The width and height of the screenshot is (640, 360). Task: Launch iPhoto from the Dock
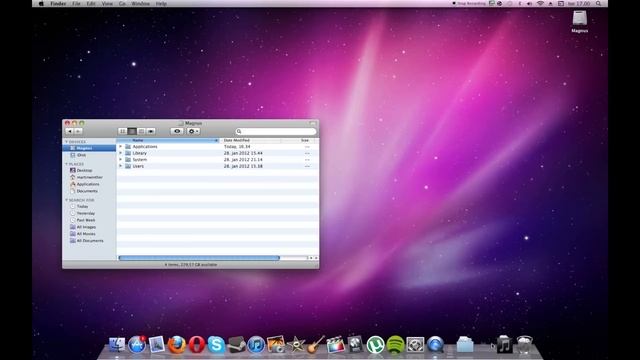click(x=276, y=345)
